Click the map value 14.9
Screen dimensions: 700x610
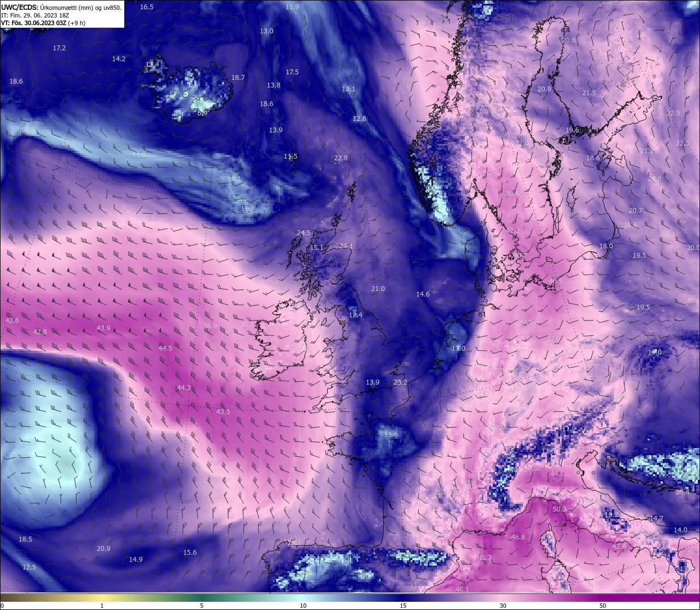coord(136,560)
